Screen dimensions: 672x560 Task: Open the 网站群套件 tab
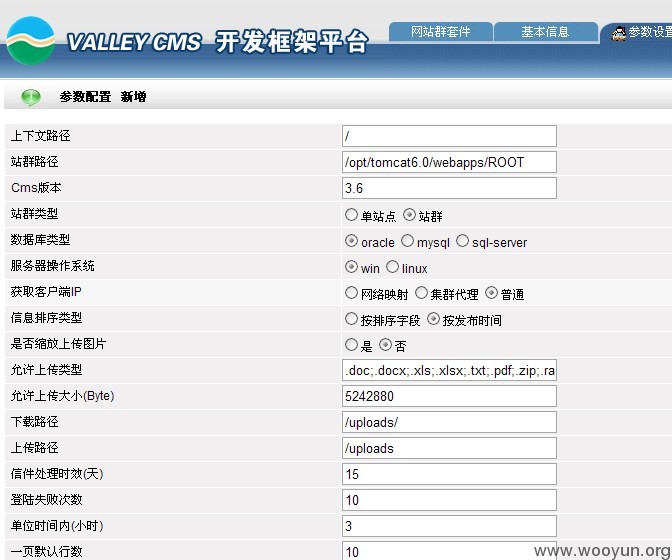(441, 32)
